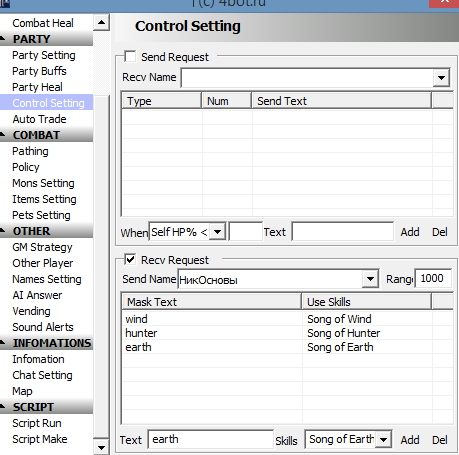Open Script Make page
Screen dimensions: 459x455
click(x=40, y=439)
